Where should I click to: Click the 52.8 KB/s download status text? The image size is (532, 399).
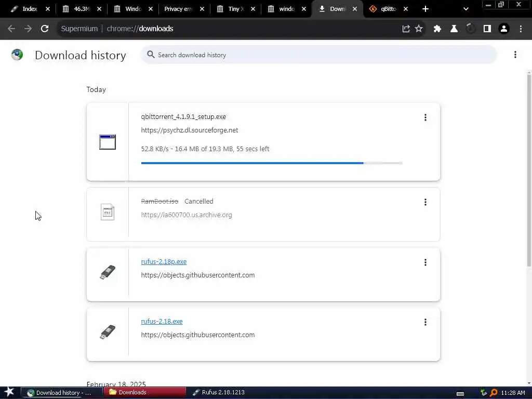pos(205,149)
